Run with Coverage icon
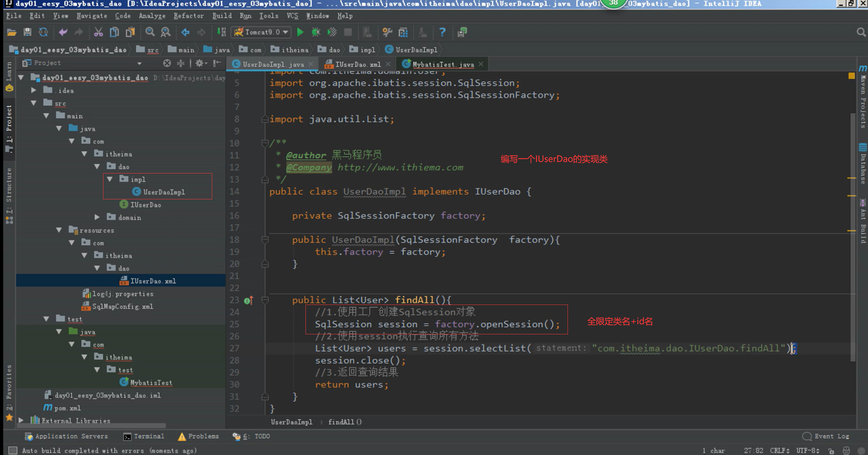The height and width of the screenshot is (455, 868). [331, 32]
